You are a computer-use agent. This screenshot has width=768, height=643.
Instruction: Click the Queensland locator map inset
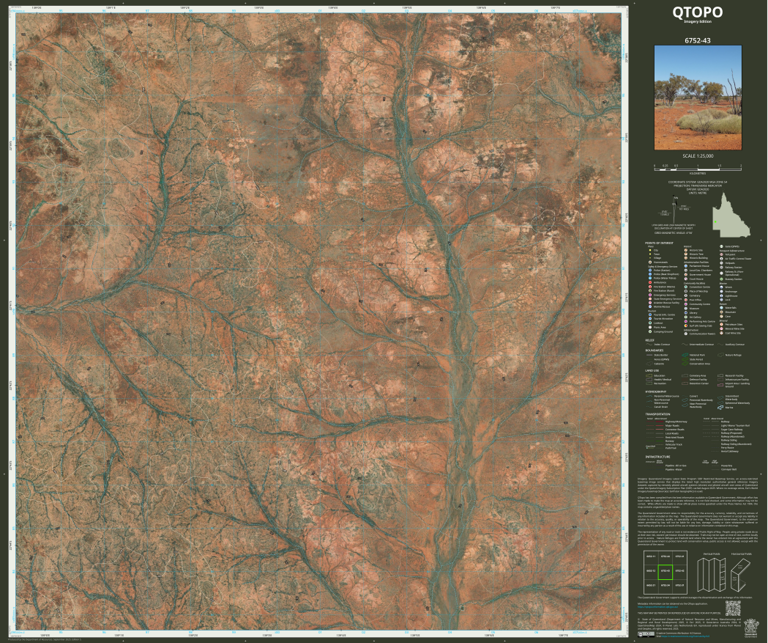(x=731, y=214)
